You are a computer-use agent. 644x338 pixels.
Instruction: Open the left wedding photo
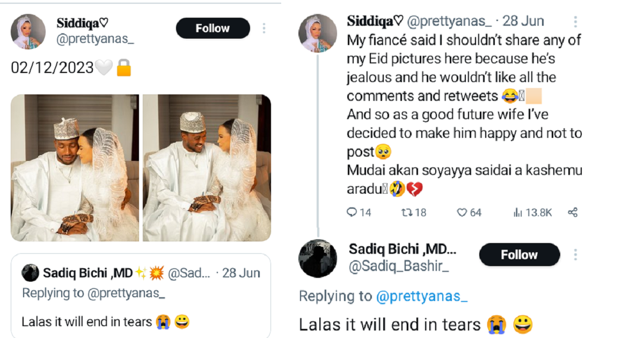(x=75, y=168)
